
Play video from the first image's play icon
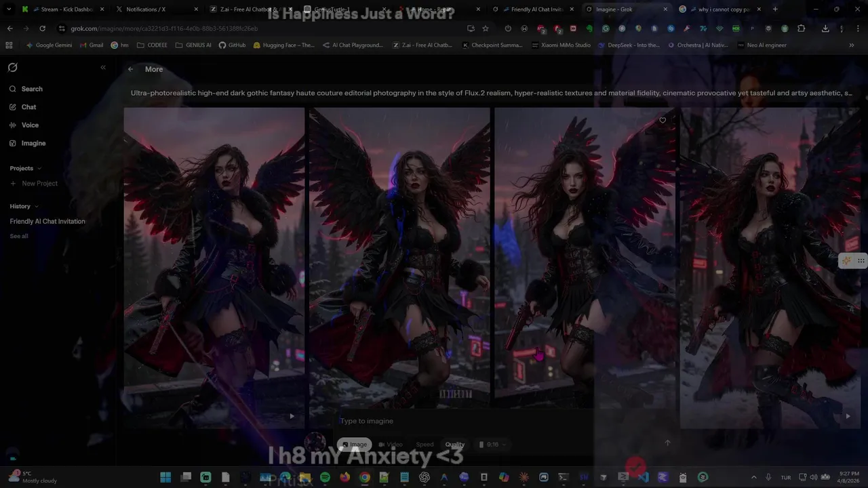click(x=292, y=416)
